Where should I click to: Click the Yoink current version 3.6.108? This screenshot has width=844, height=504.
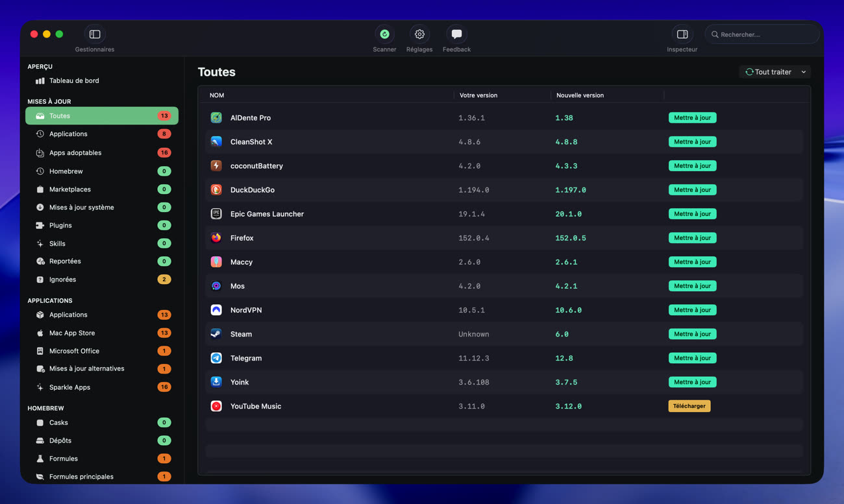tap(474, 382)
